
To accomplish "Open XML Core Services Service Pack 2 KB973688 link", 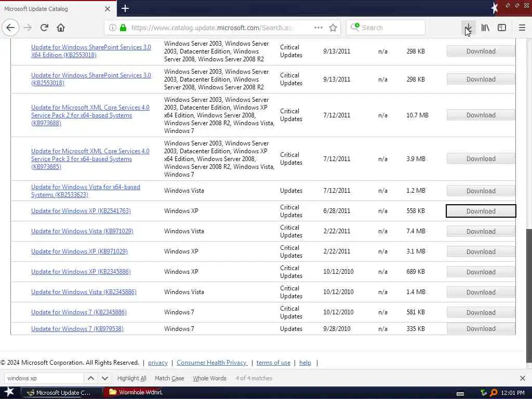I will point(90,115).
